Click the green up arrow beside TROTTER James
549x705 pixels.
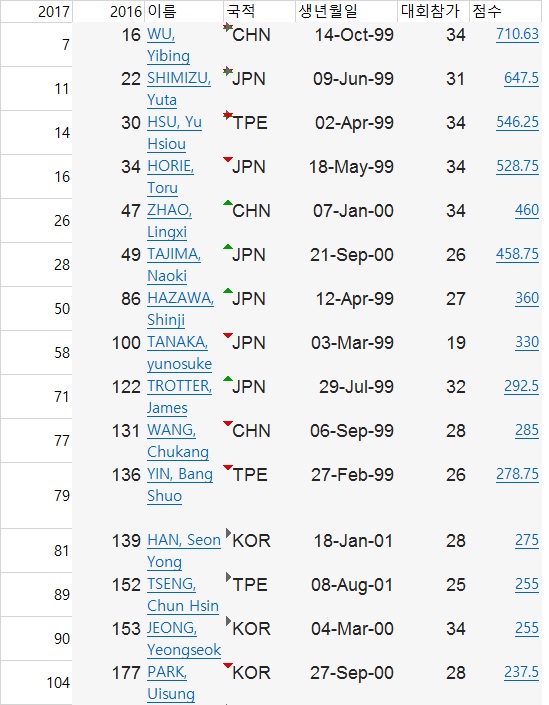tap(228, 379)
